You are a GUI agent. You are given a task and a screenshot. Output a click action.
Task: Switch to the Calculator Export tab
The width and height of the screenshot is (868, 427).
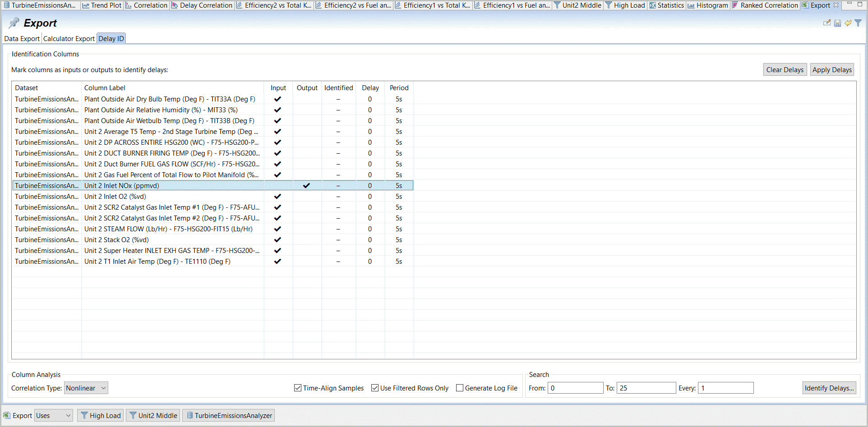click(69, 39)
